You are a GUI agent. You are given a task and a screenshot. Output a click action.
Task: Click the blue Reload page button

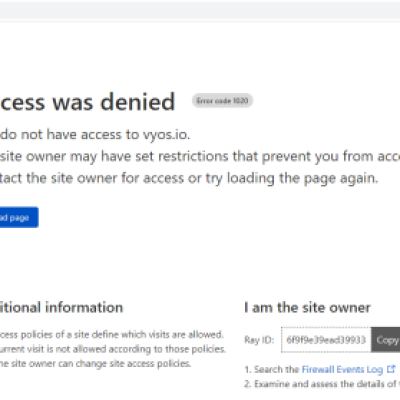[x=19, y=217]
